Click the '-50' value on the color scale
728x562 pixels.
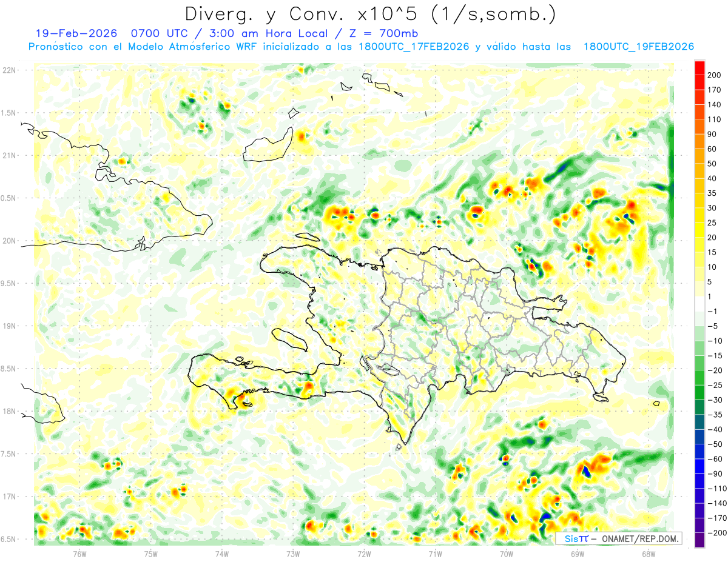[715, 444]
